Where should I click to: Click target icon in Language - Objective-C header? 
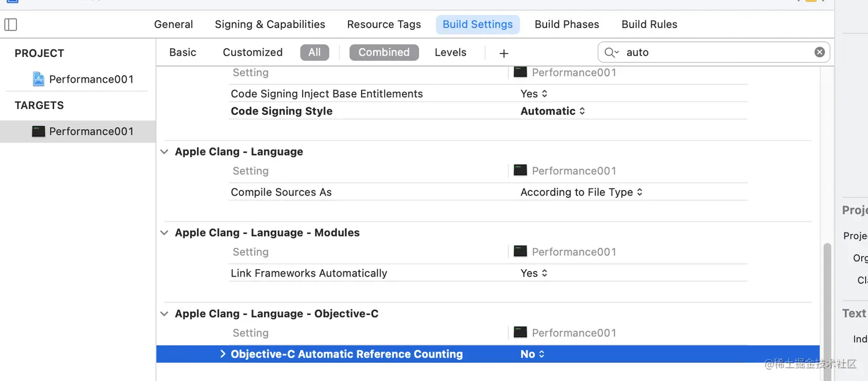520,332
